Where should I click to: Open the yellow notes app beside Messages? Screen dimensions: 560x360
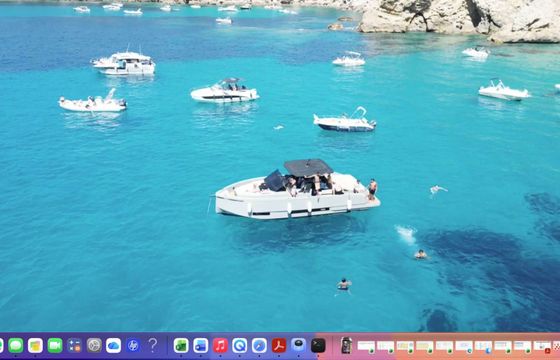pyautogui.click(x=35, y=346)
